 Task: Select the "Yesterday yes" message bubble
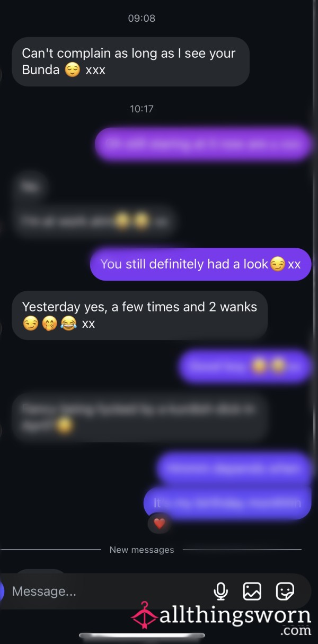pyautogui.click(x=139, y=315)
